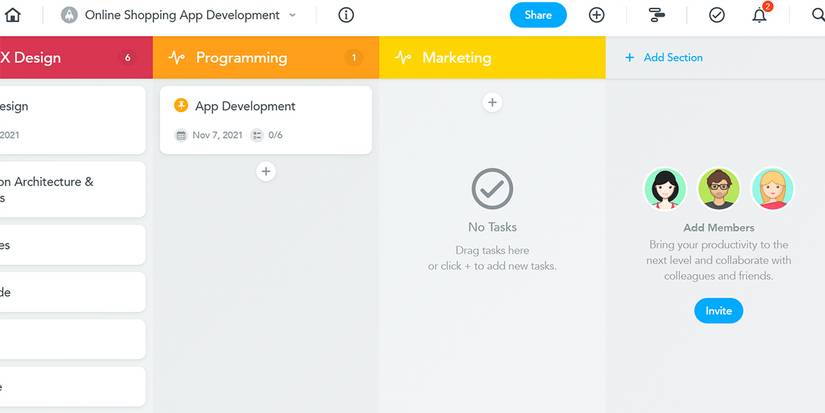825x413 pixels.
Task: Click the 0/6 subtasks checklist icon
Action: [x=257, y=135]
